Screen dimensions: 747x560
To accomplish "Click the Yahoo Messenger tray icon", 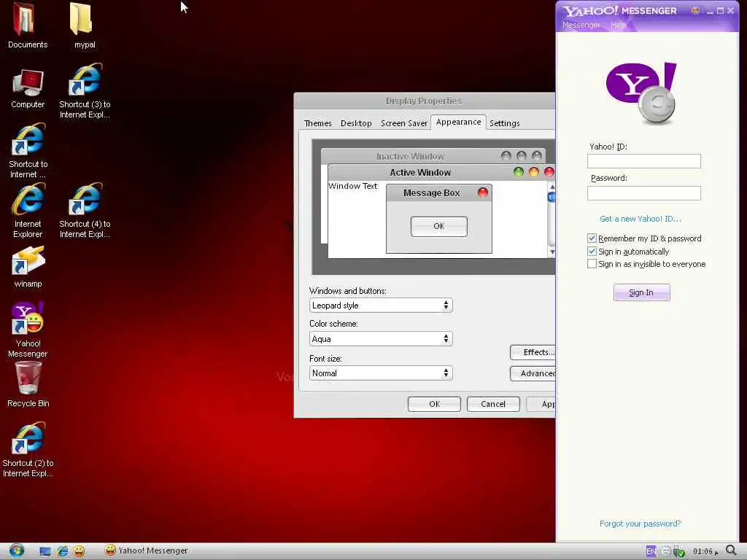I will 665,551.
